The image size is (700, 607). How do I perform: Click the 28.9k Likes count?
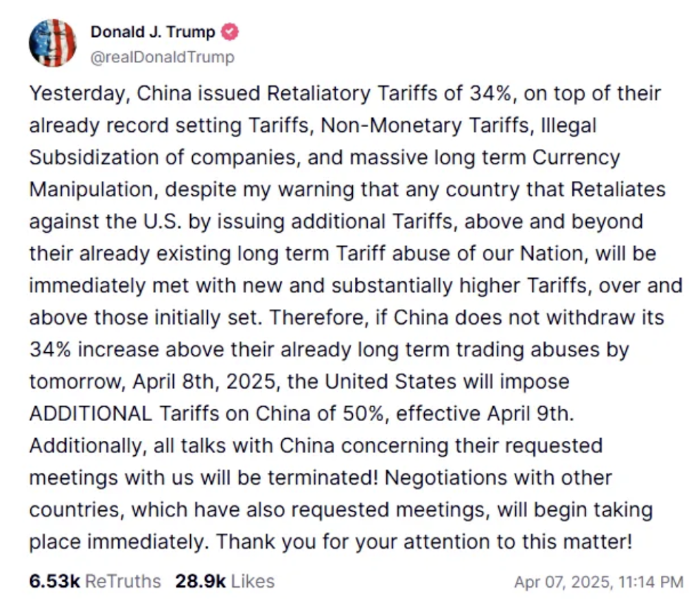point(200,581)
